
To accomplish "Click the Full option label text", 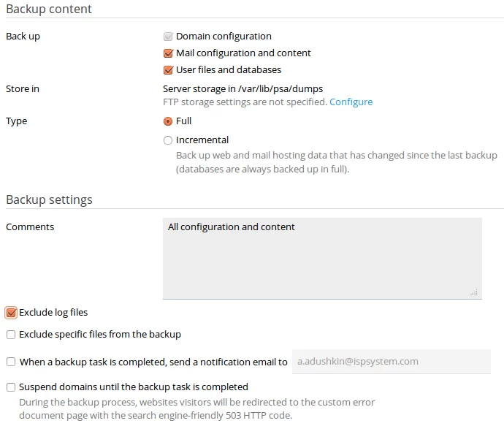I will (x=183, y=121).
